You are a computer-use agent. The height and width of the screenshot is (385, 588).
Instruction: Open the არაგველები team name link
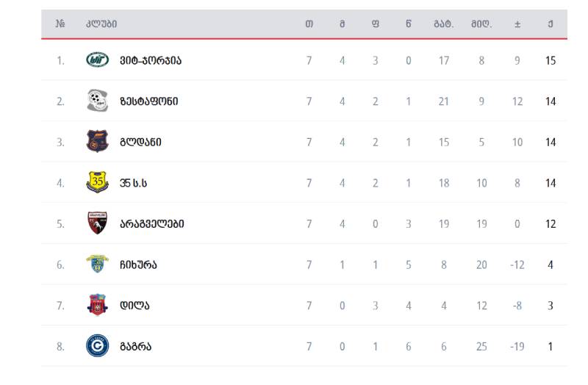[152, 224]
